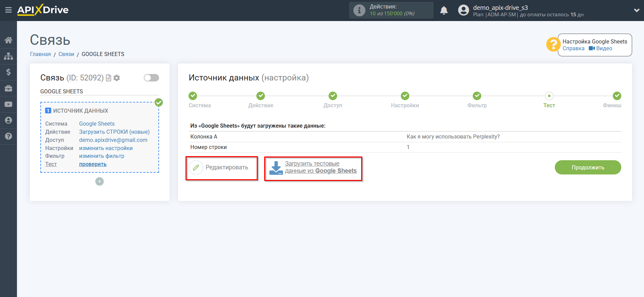
Task: Open the user profile sidebar icon
Action: pyautogui.click(x=8, y=120)
